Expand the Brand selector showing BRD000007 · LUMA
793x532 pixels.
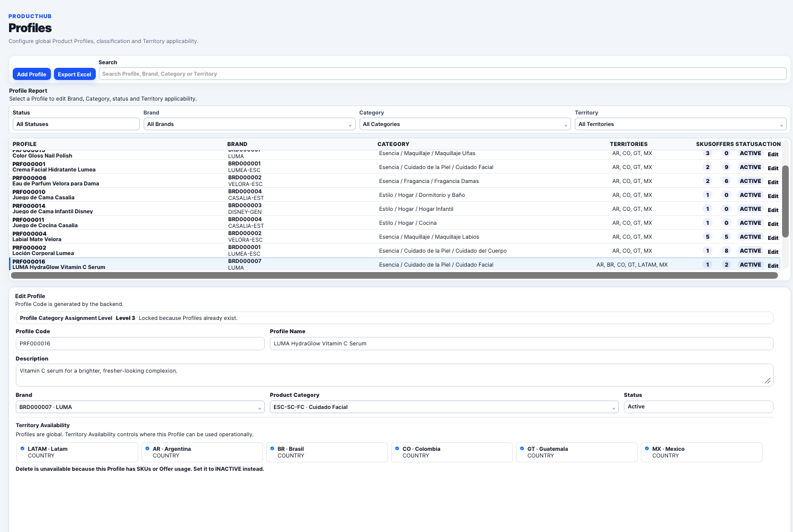(140, 407)
